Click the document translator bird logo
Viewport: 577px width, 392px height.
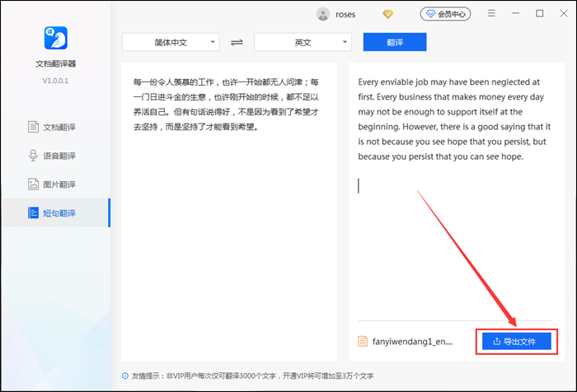55,38
